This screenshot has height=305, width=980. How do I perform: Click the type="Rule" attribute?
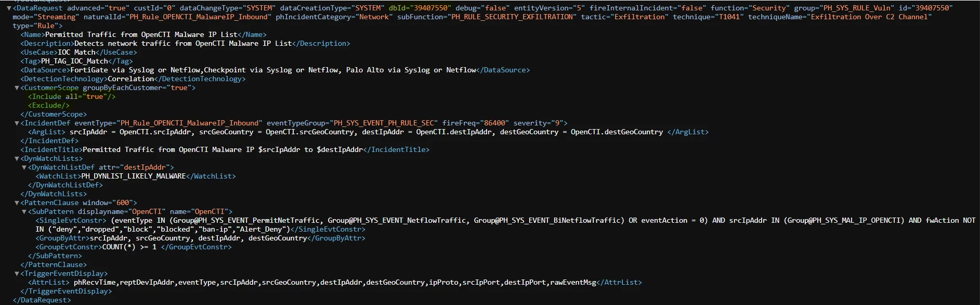35,26
